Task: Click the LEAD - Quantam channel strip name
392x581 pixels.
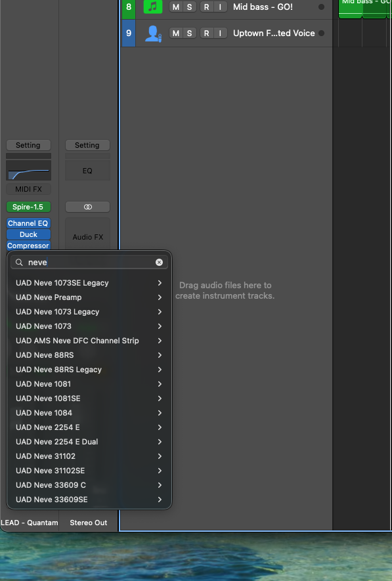Action: [x=30, y=523]
